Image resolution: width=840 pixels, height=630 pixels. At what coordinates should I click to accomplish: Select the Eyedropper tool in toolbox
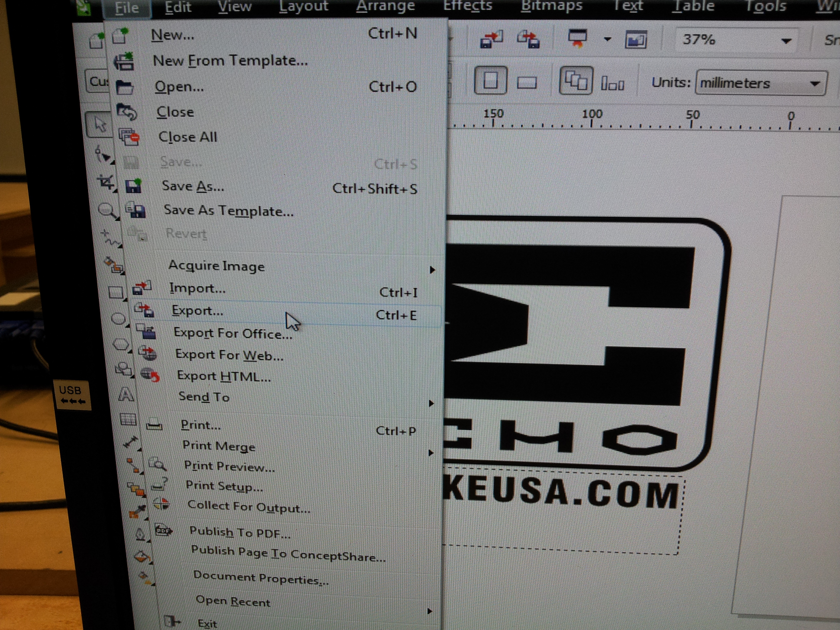137,512
